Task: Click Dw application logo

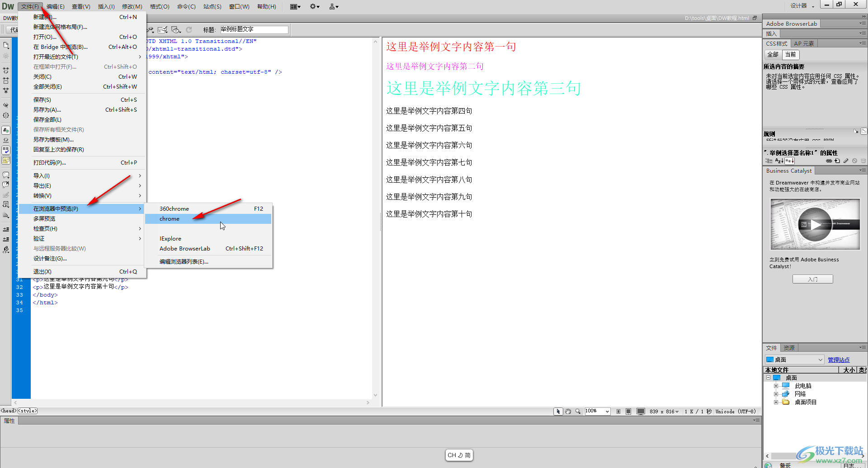Action: pyautogui.click(x=8, y=6)
